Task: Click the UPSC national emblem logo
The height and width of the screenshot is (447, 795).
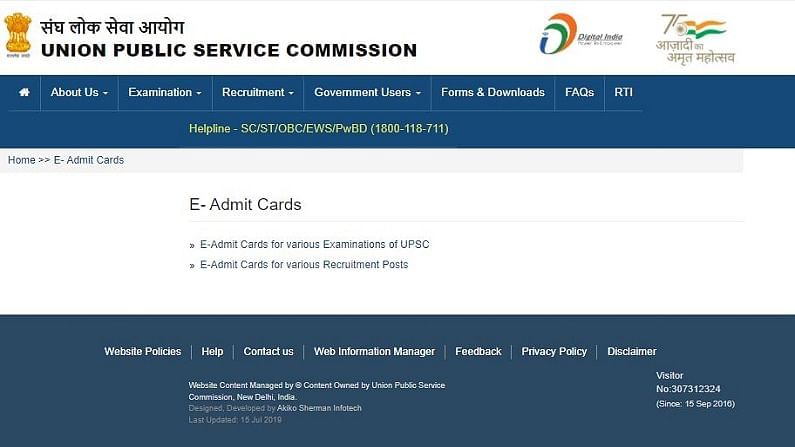Action: [x=18, y=34]
